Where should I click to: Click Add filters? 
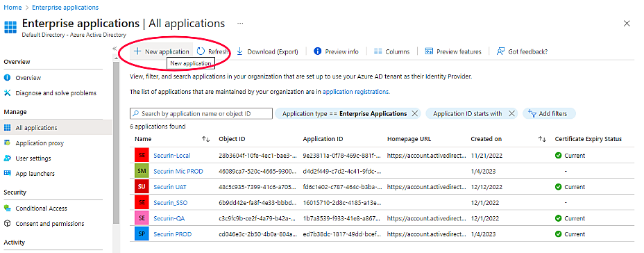point(549,113)
